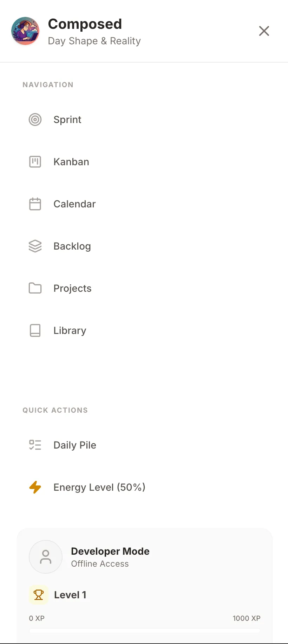The width and height of the screenshot is (288, 644).
Task: Click the Energy Level lightning icon
Action: (x=35, y=487)
